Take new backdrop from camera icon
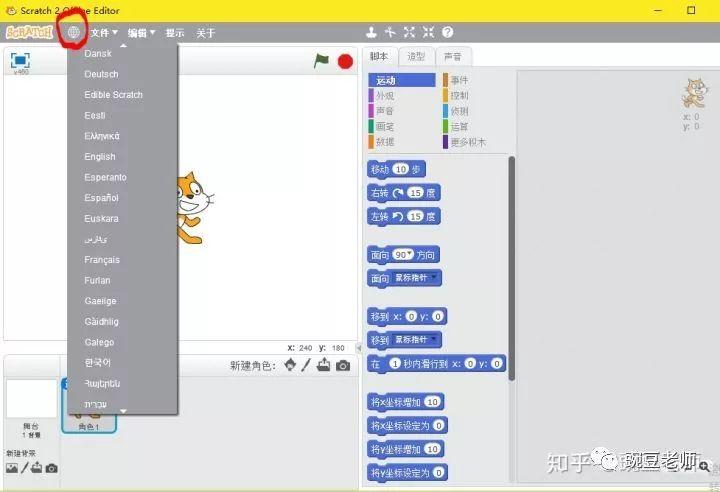Image resolution: width=720 pixels, height=492 pixels. pyautogui.click(x=51, y=468)
